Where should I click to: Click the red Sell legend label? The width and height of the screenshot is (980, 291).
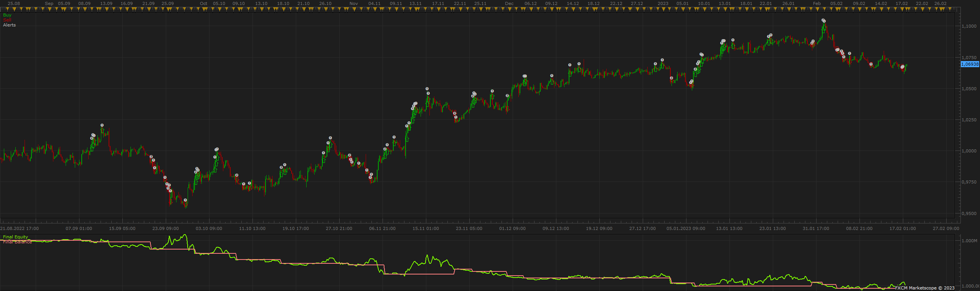click(x=7, y=20)
